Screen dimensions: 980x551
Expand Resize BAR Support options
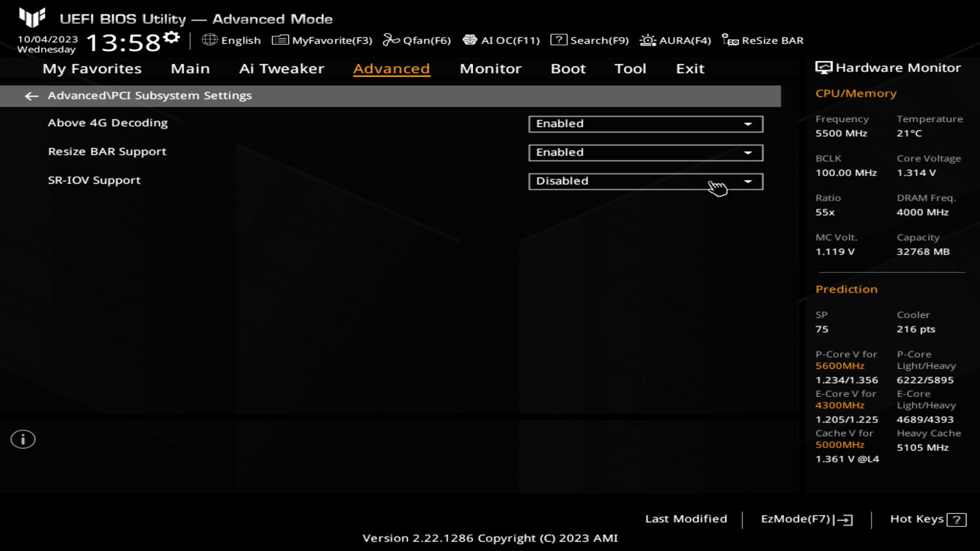click(748, 152)
